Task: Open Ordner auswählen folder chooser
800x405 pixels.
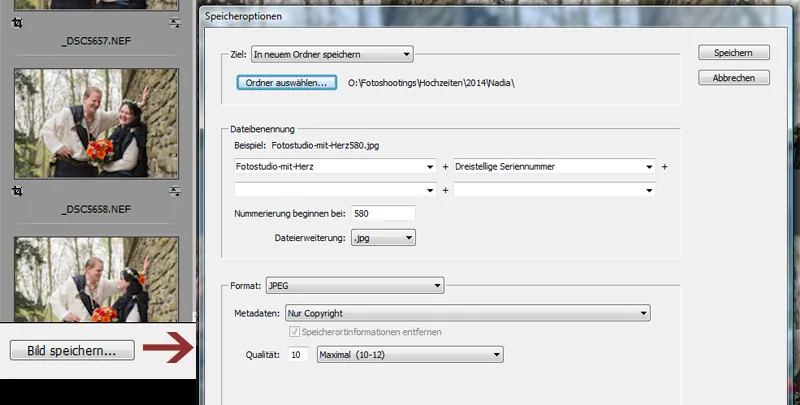Action: click(x=286, y=83)
